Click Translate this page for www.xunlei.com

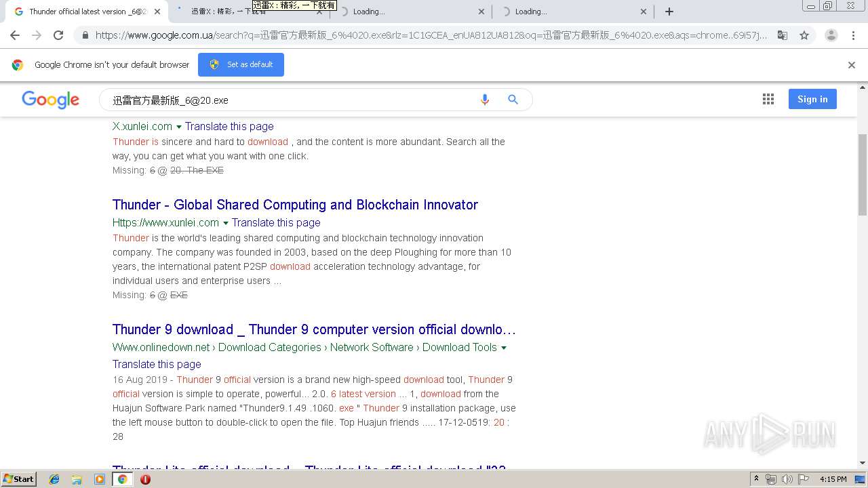coord(276,222)
